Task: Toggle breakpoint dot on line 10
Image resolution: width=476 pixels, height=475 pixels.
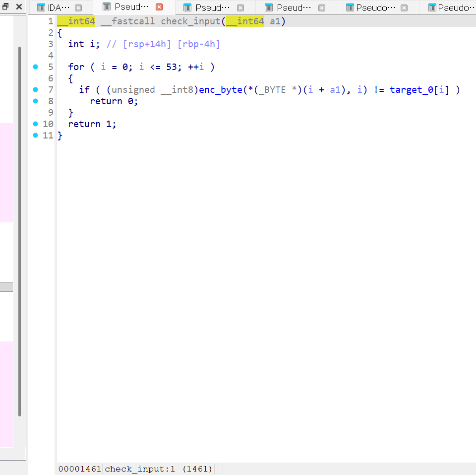Action: pos(36,124)
